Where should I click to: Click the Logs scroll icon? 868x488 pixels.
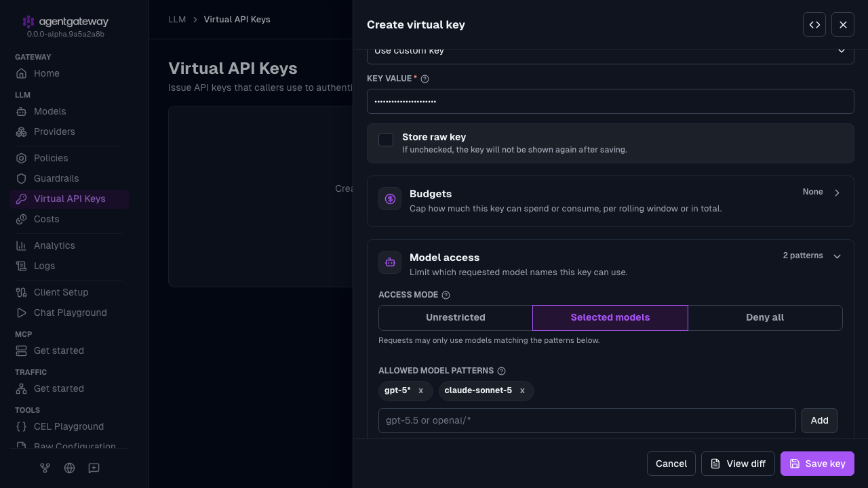pyautogui.click(x=22, y=266)
